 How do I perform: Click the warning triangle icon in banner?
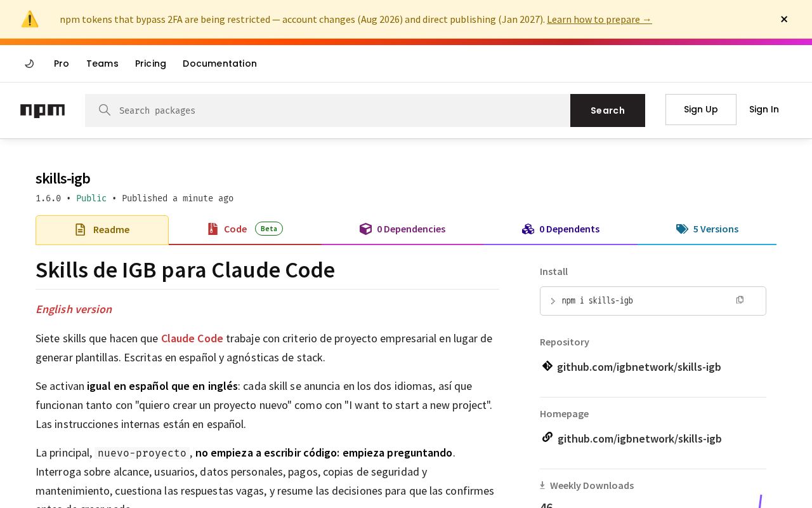(x=30, y=19)
